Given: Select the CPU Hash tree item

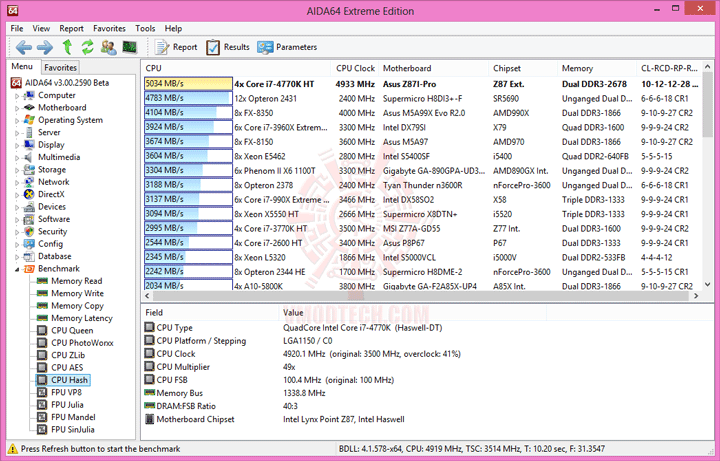Looking at the screenshot, I should click(63, 380).
